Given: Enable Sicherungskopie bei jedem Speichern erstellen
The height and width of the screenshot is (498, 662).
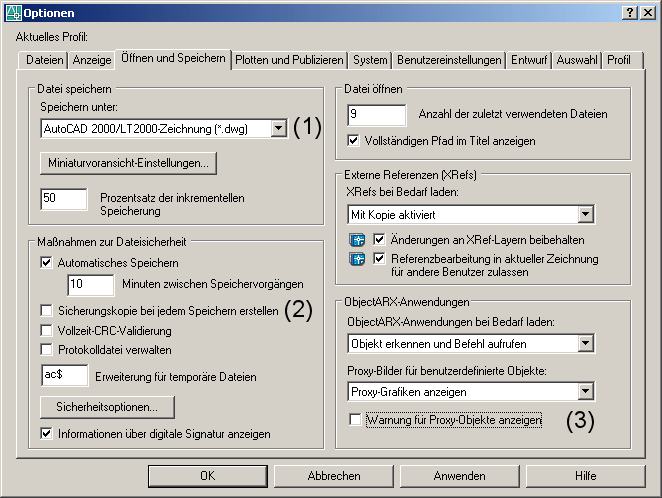Looking at the screenshot, I should point(46,311).
